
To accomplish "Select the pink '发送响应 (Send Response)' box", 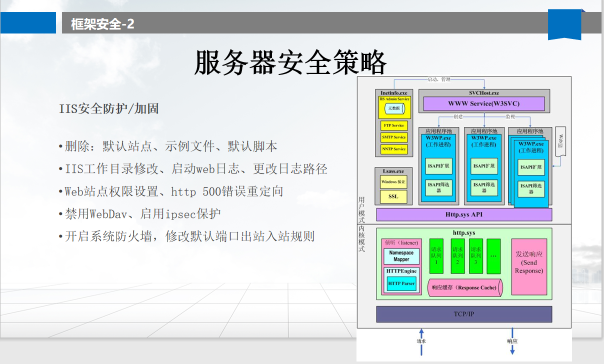I will (529, 266).
